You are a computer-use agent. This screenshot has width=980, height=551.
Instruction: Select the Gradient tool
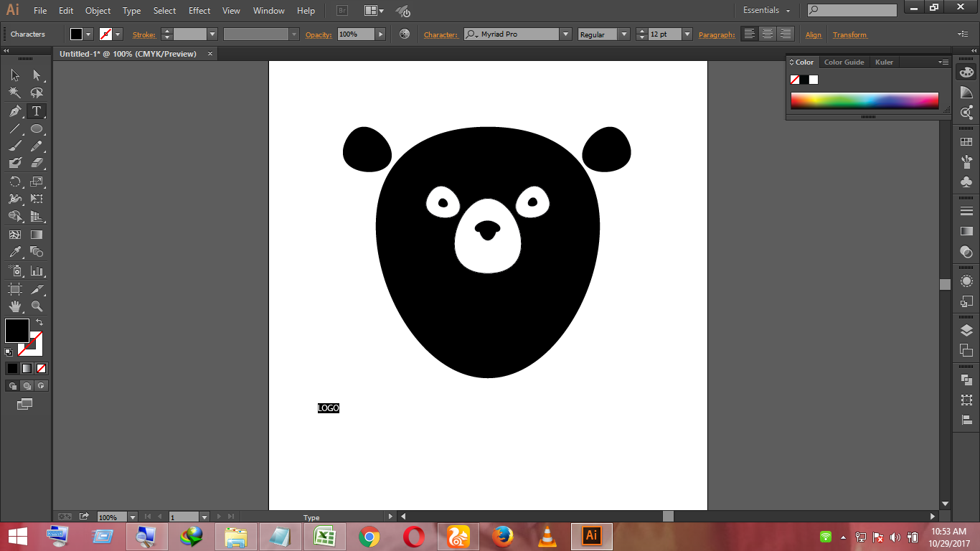(37, 235)
